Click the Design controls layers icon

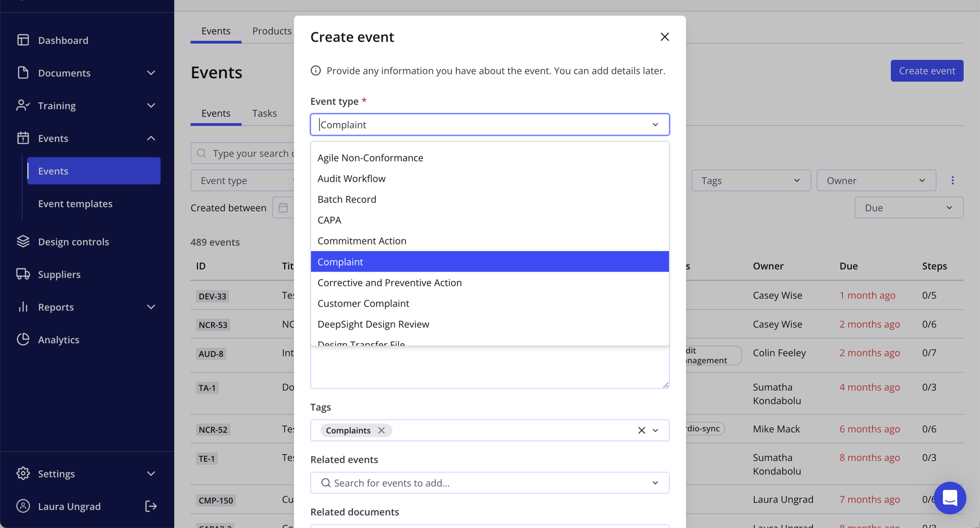click(23, 241)
